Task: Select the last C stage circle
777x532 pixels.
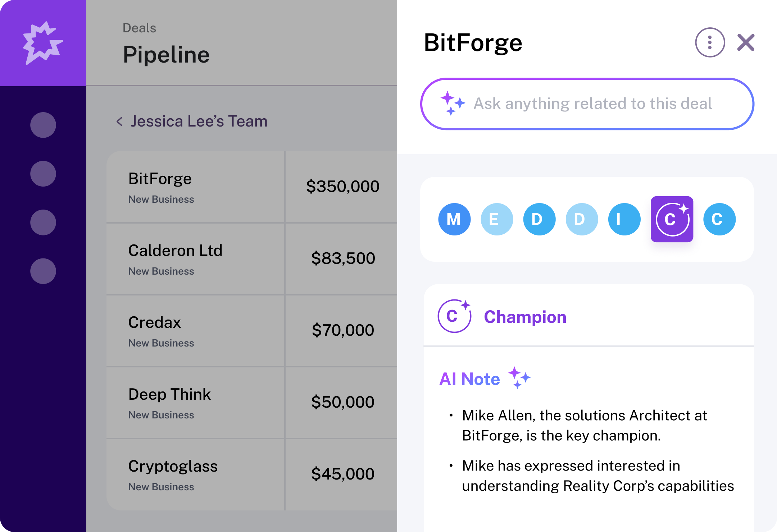Action: tap(719, 219)
